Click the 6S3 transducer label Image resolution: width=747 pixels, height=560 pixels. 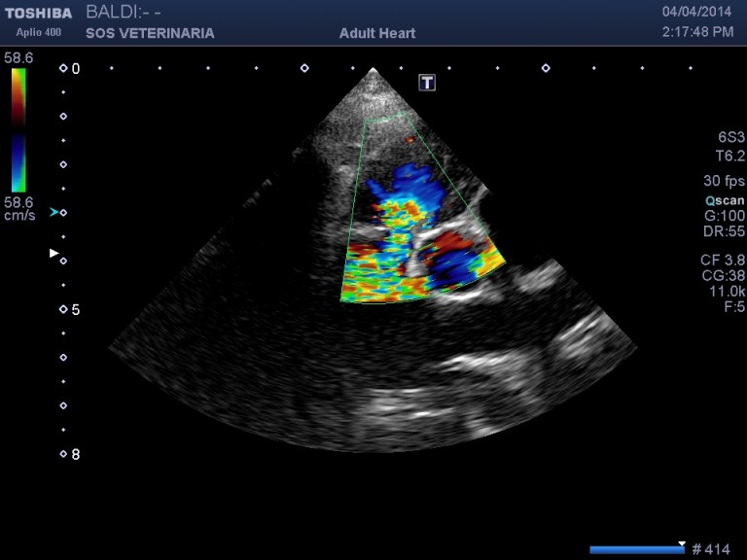[731, 137]
